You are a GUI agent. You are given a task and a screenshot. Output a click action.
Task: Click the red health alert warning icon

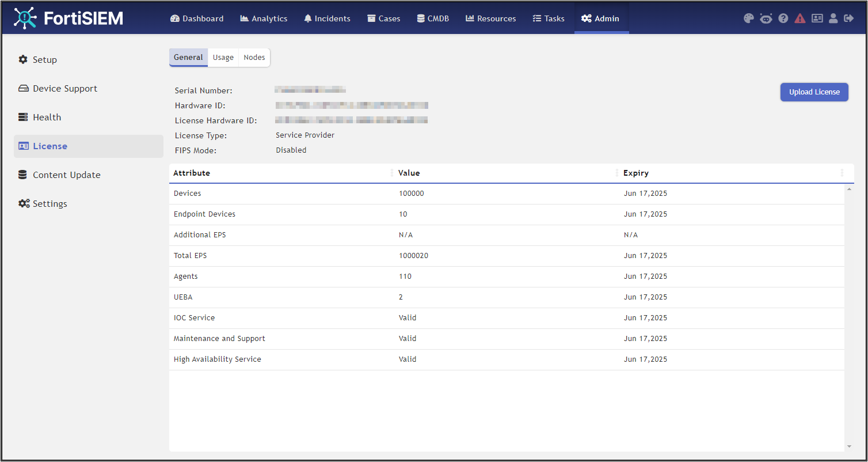click(800, 18)
